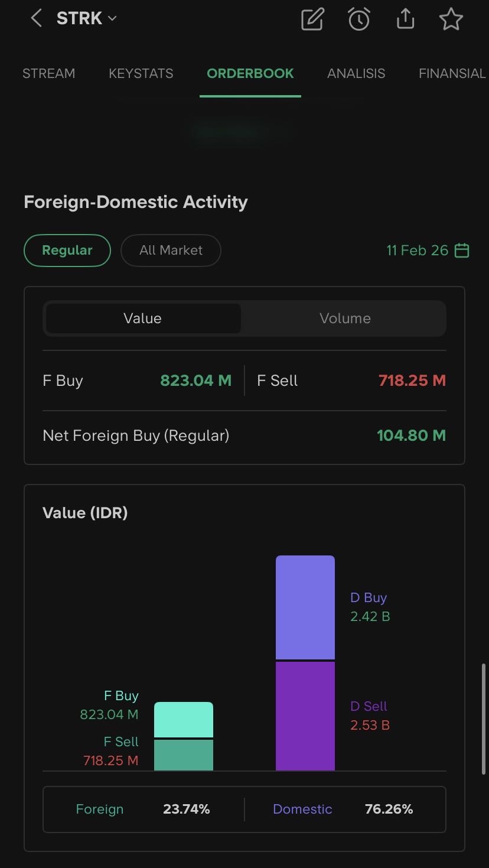Open the STREAM tab
Image resolution: width=489 pixels, height=868 pixels.
tap(48, 74)
